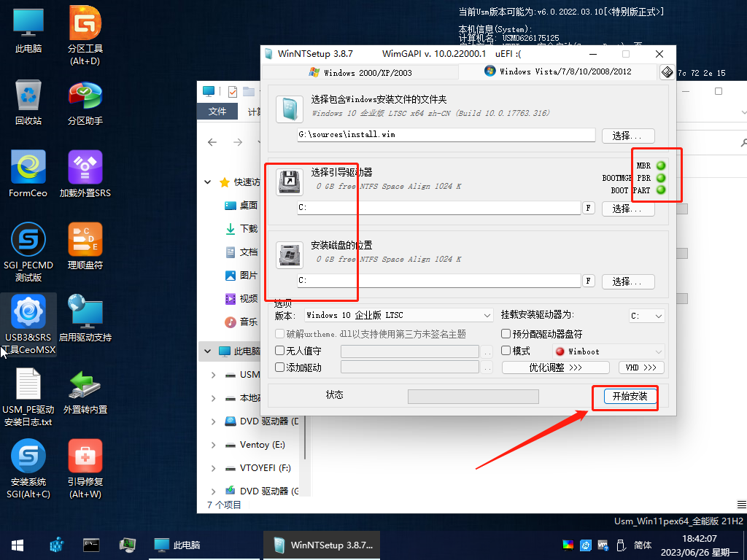This screenshot has width=747, height=560.
Task: Click the search magnifier in Explorer window
Action: (743, 142)
